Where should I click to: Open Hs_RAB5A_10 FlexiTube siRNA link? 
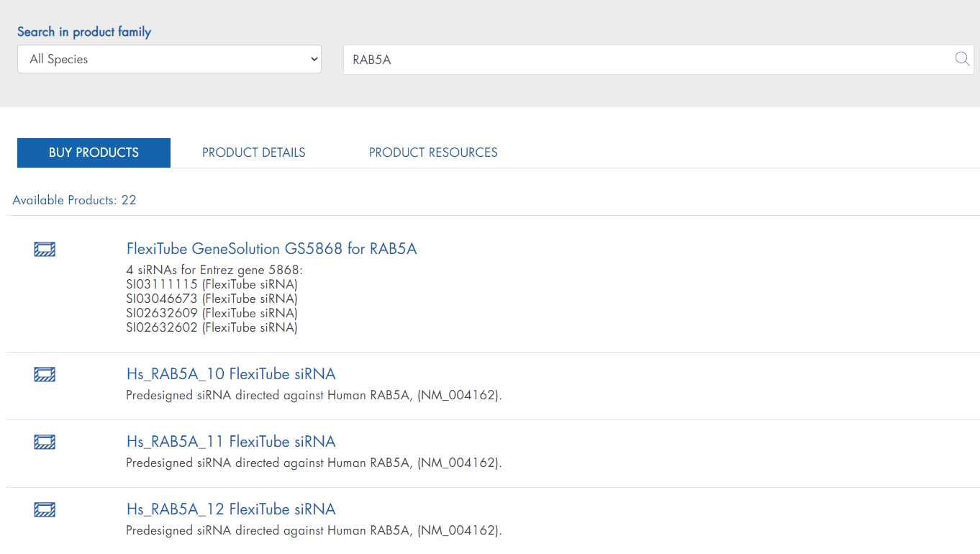[x=231, y=374]
